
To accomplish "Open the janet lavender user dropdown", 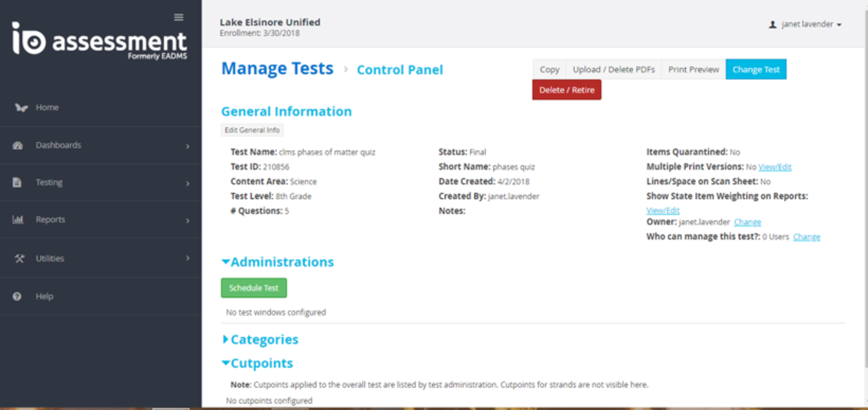I will (806, 25).
